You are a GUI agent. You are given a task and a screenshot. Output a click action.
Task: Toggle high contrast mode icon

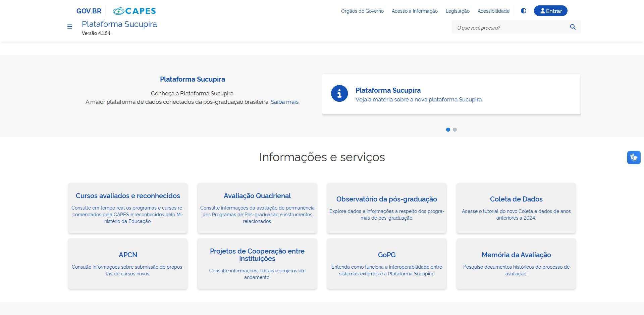coord(524,11)
